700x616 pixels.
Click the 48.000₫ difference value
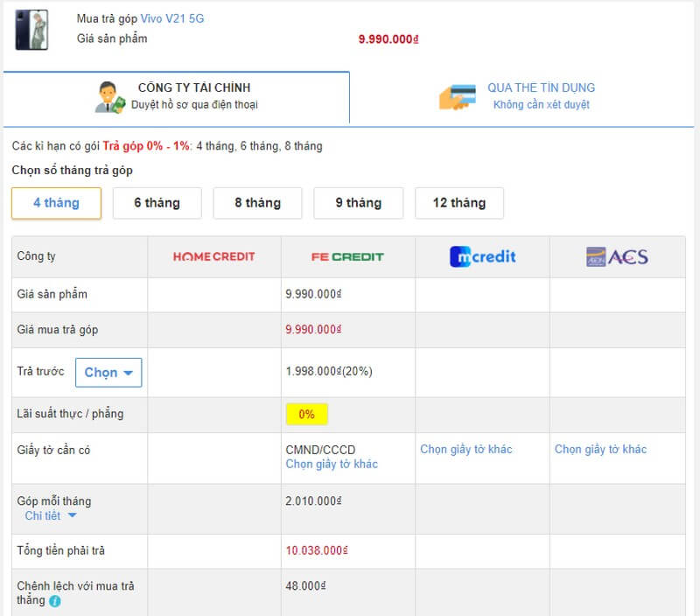tap(305, 585)
